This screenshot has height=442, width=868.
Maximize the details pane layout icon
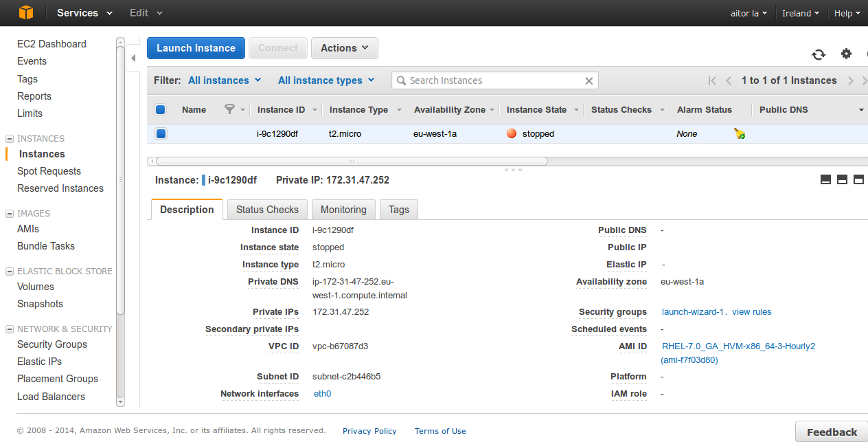(x=858, y=180)
